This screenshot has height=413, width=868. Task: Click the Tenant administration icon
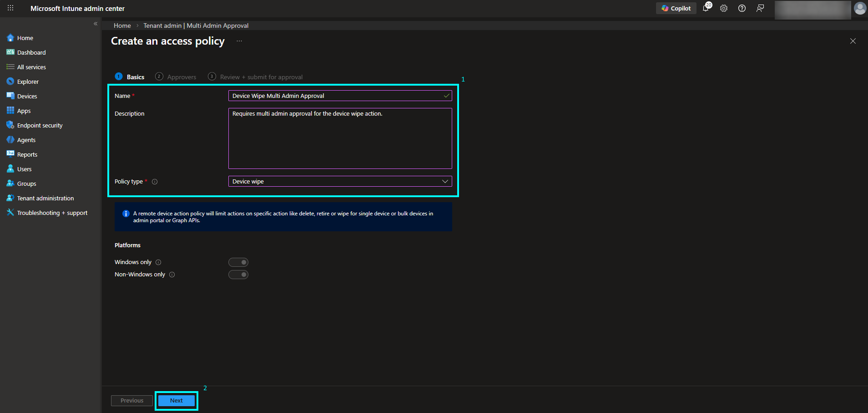10,198
